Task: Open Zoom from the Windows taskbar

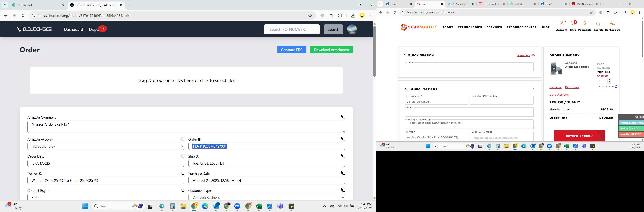Action: 237,206
